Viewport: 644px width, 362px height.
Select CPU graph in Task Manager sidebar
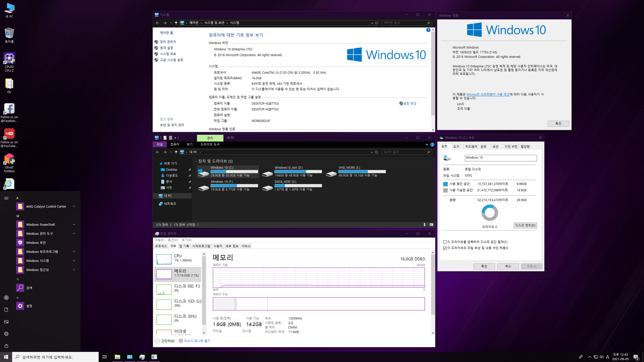[164, 259]
